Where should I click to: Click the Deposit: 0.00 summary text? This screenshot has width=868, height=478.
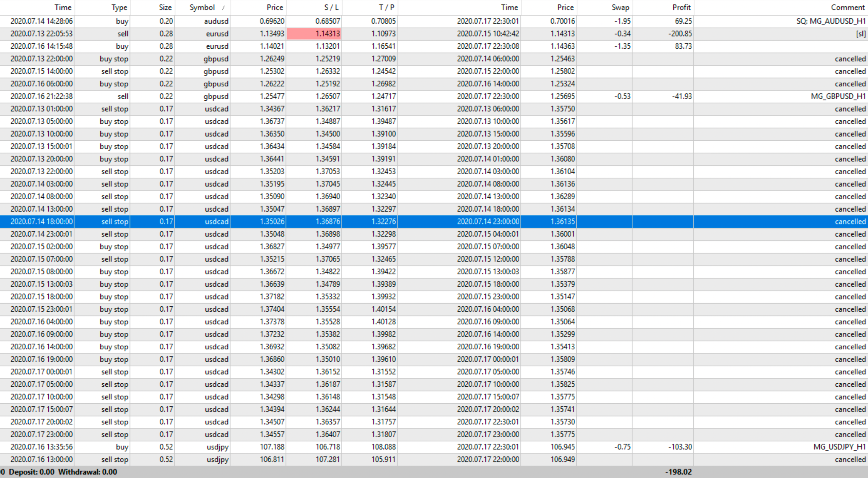coord(31,472)
